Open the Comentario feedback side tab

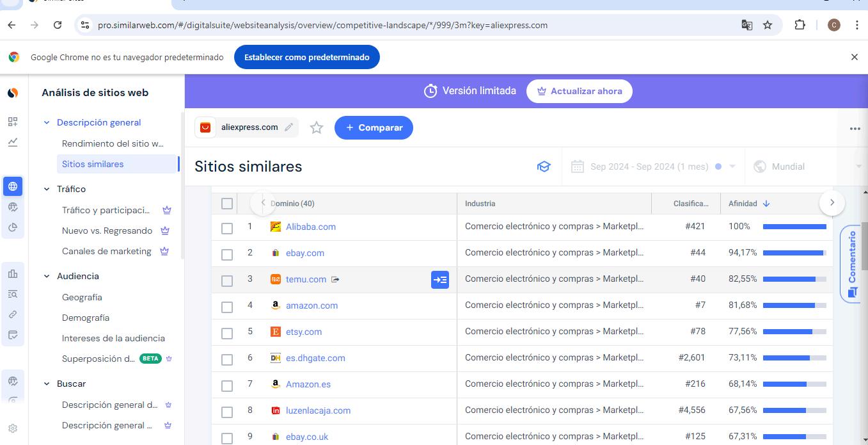click(x=851, y=264)
